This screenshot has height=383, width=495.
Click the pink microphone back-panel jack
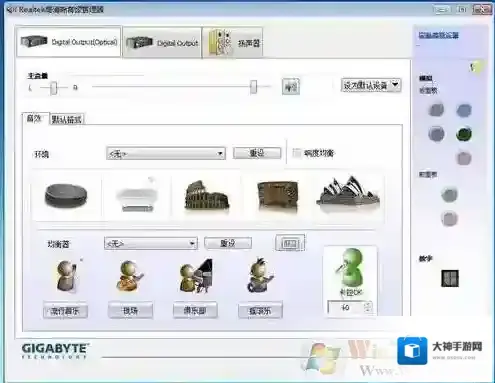coord(464,158)
